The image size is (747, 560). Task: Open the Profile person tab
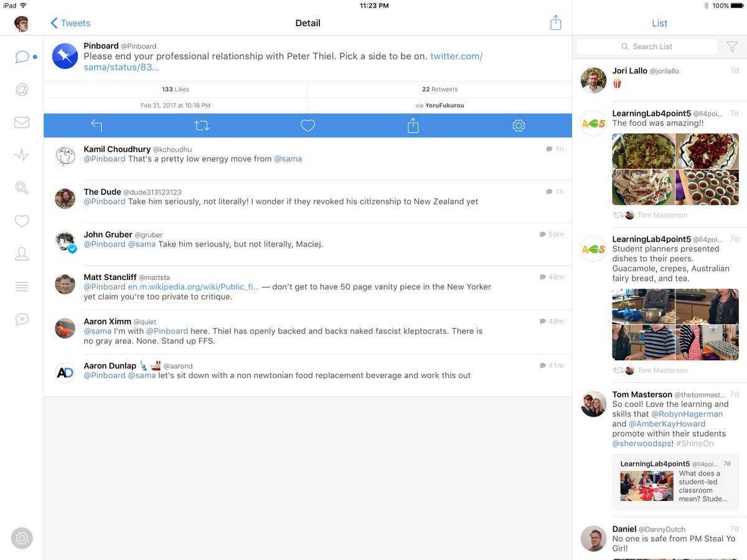click(22, 254)
